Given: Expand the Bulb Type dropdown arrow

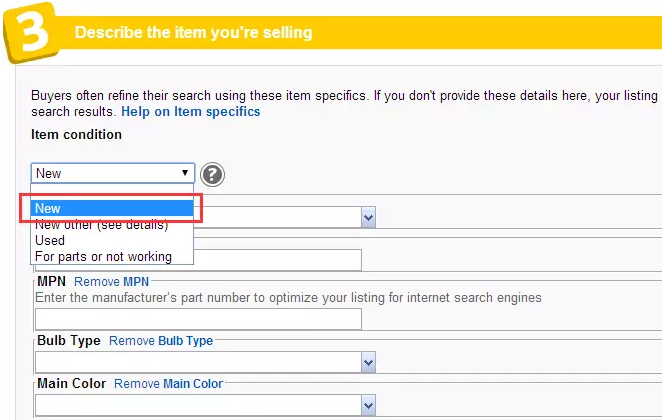Looking at the screenshot, I should [x=369, y=363].
